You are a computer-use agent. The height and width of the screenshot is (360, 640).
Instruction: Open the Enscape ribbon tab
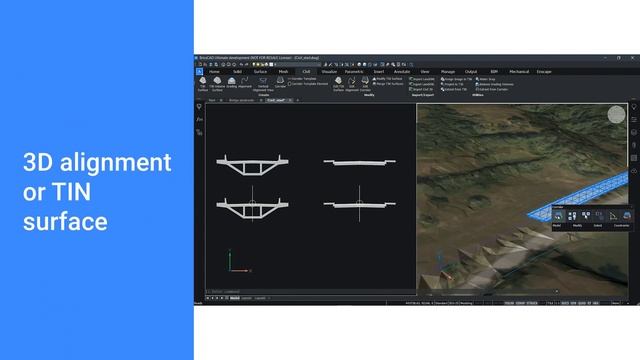(x=544, y=71)
